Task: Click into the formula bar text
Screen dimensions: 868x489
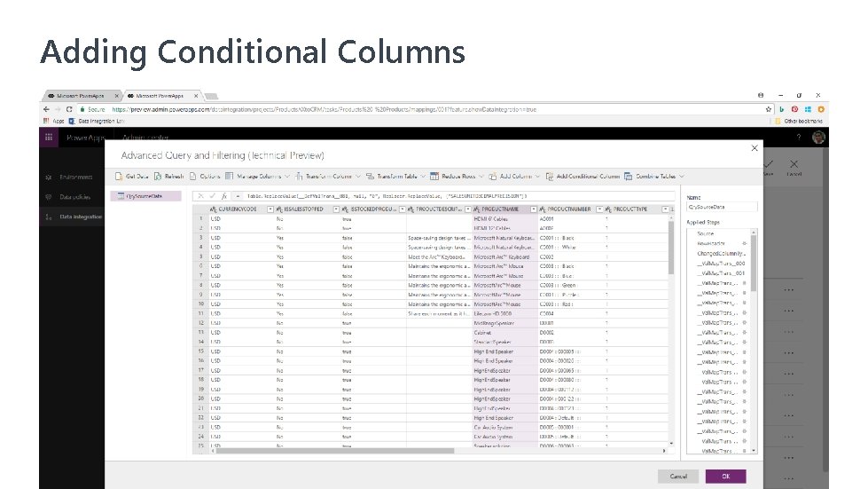Action: [387, 196]
